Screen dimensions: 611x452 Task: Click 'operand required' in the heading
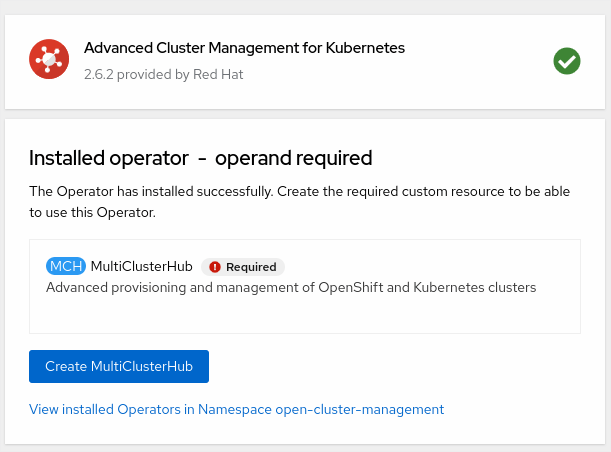[293, 158]
